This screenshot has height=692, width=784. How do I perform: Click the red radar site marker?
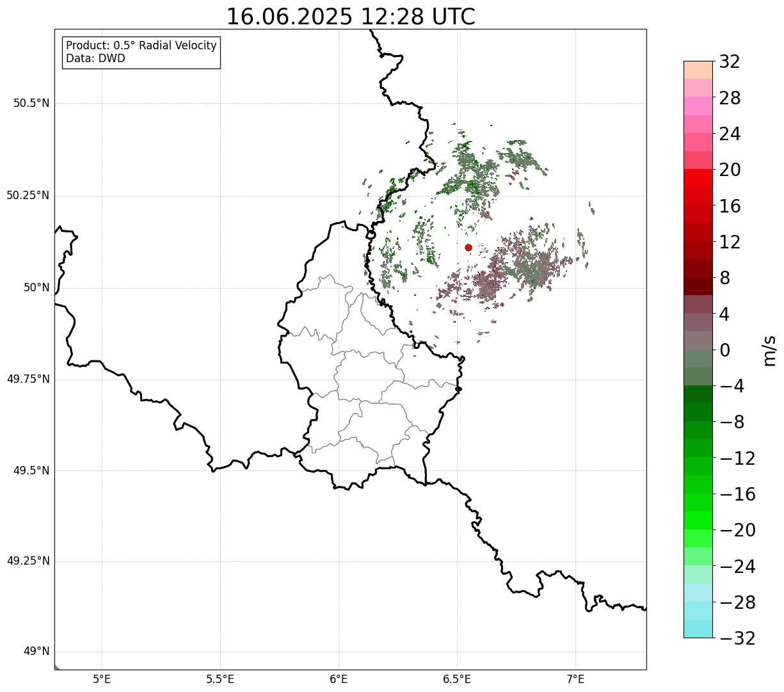point(468,248)
